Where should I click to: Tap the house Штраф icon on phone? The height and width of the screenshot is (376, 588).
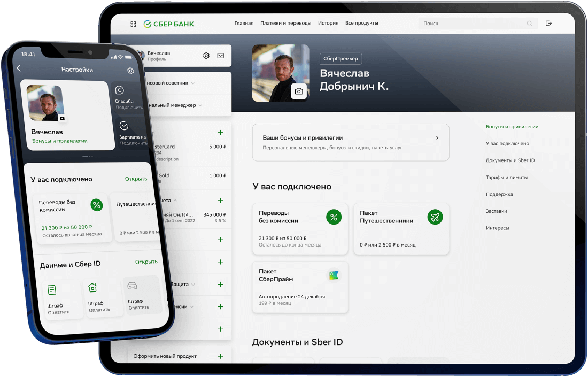tap(92, 287)
